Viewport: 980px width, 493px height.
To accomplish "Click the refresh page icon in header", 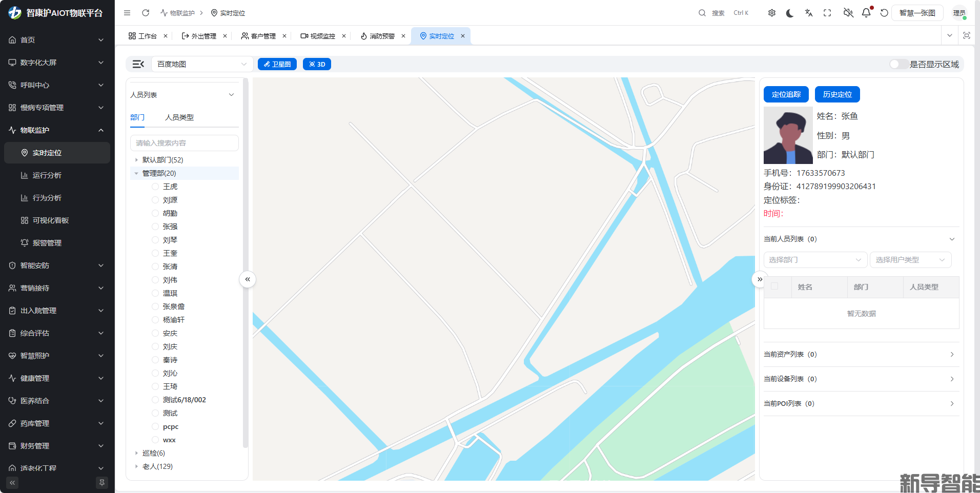I will [x=146, y=13].
